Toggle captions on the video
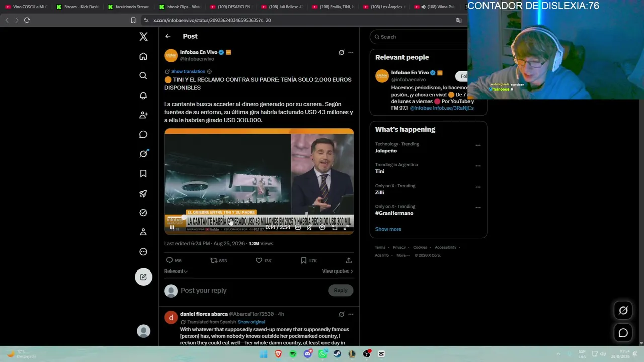The height and width of the screenshot is (362, 644). (298, 228)
